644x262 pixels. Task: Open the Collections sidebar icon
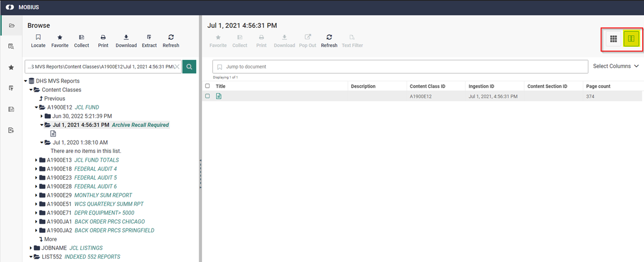pyautogui.click(x=12, y=109)
